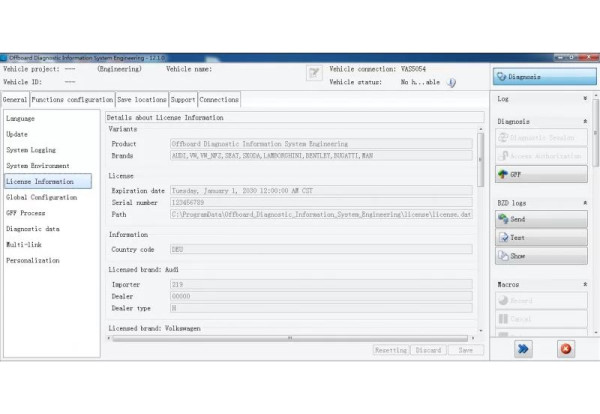The image size is (600, 414).
Task: Collapse the Diagnosis panel section
Action: click(x=585, y=122)
